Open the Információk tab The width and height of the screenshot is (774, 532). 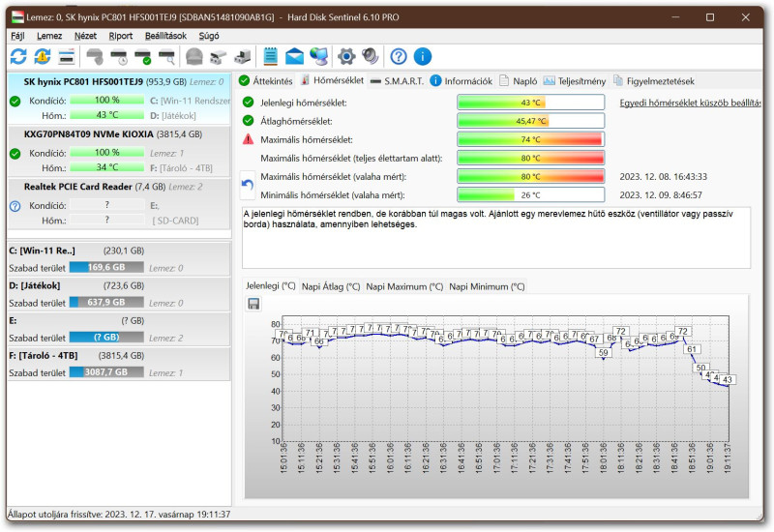pos(461,81)
